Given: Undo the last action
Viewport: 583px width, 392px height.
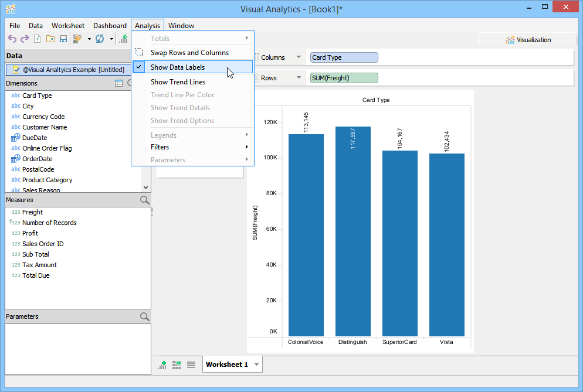Looking at the screenshot, I should click(x=12, y=39).
